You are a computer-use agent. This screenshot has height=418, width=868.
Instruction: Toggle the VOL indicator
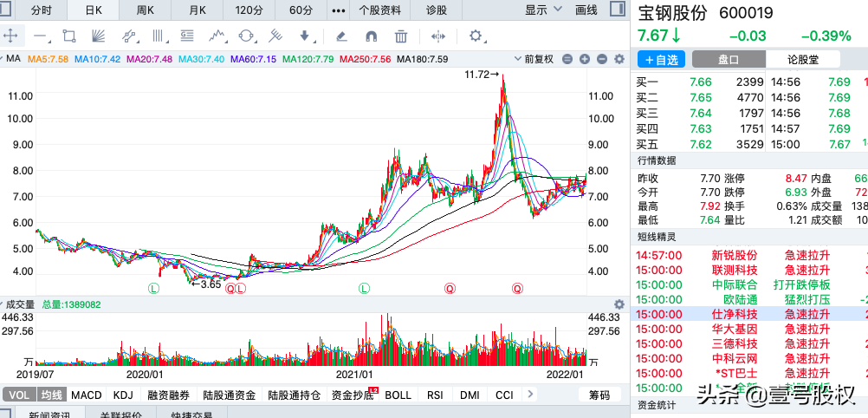click(x=19, y=395)
